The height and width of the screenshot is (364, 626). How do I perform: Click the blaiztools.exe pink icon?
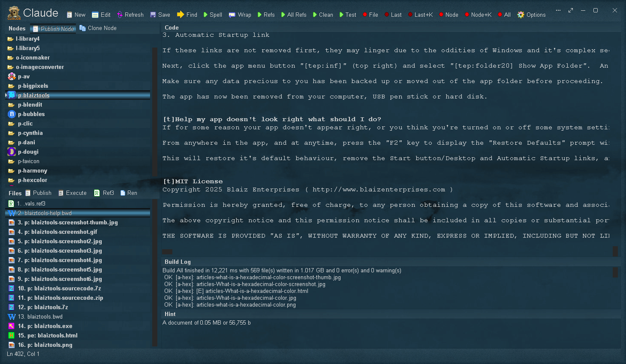coord(12,326)
